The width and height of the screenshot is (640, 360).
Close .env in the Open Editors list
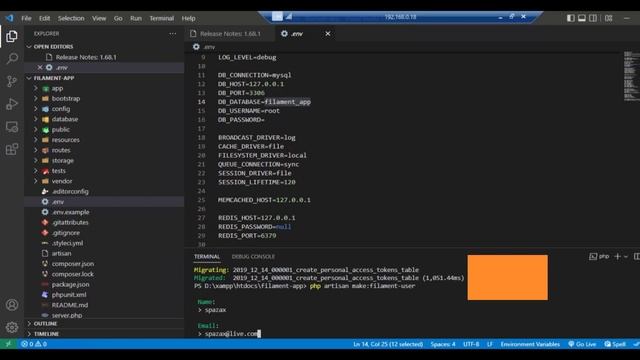click(40, 67)
